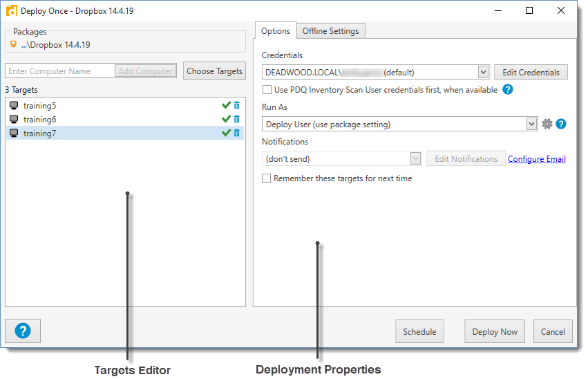Screen dimensions: 588x379
Task: Expand the Credentials dropdown
Action: click(x=483, y=72)
